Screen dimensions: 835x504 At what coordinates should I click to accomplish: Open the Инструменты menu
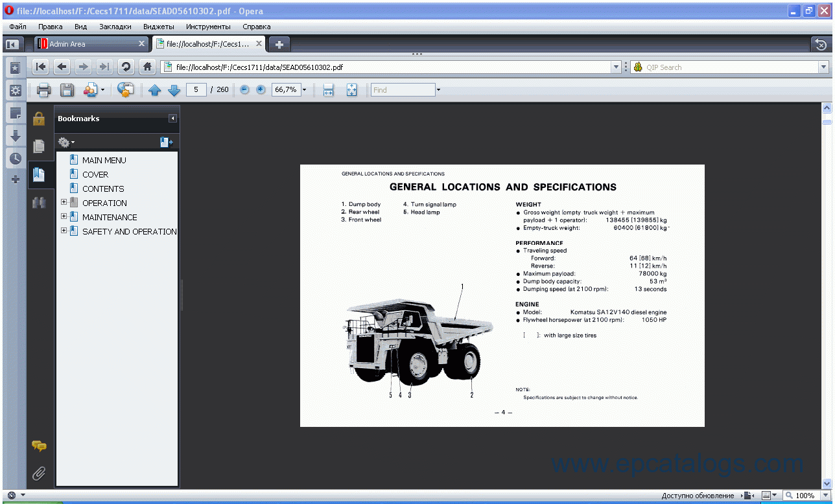pyautogui.click(x=208, y=27)
